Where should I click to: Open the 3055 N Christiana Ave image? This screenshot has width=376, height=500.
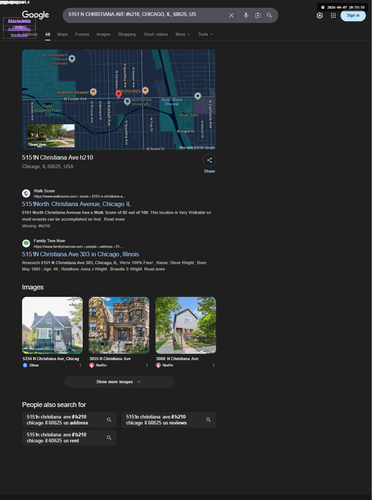119,325
